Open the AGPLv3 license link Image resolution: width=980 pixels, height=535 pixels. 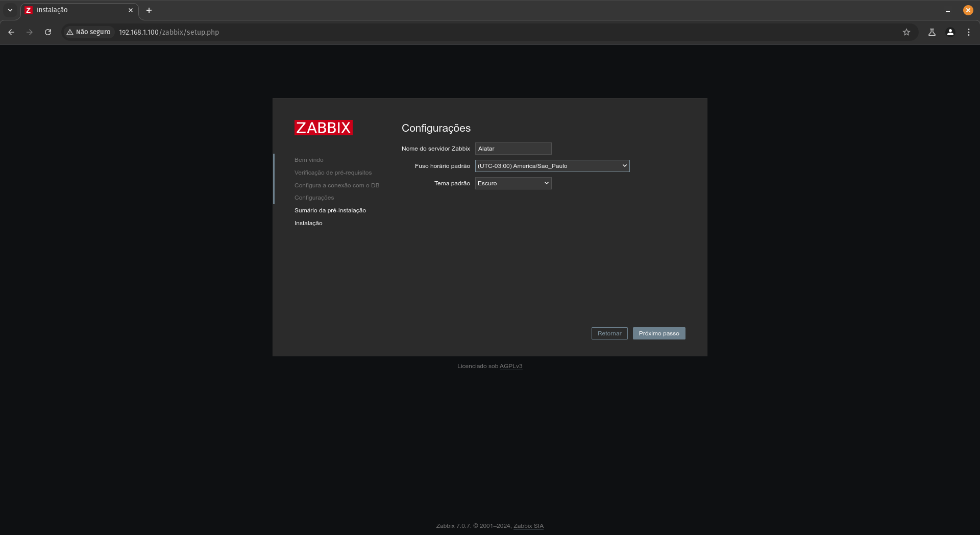(x=510, y=366)
